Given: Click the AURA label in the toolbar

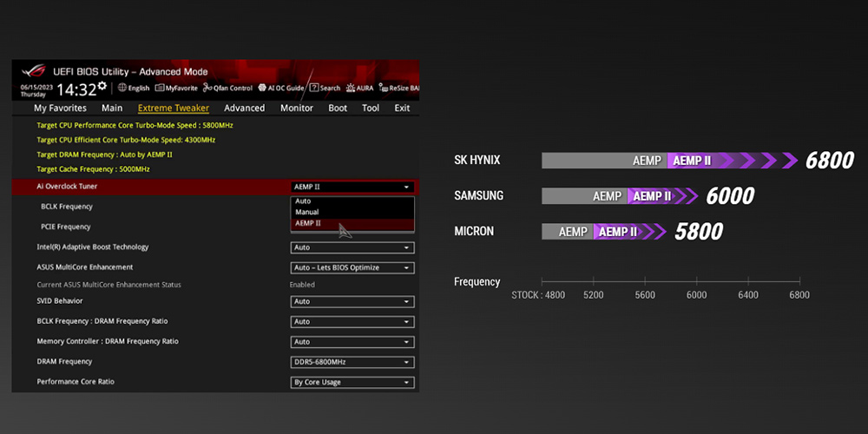Looking at the screenshot, I should point(365,88).
